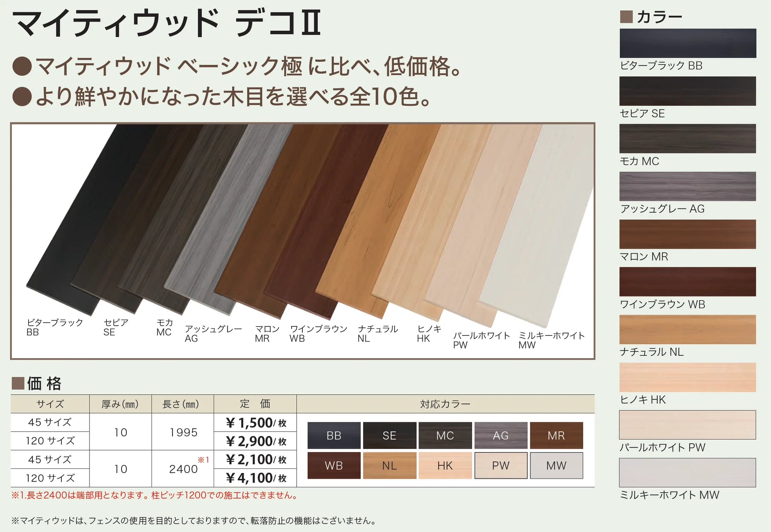Screen dimensions: 771x532
Task: Click the ヒノキ HK label under photo
Action: tap(429, 333)
